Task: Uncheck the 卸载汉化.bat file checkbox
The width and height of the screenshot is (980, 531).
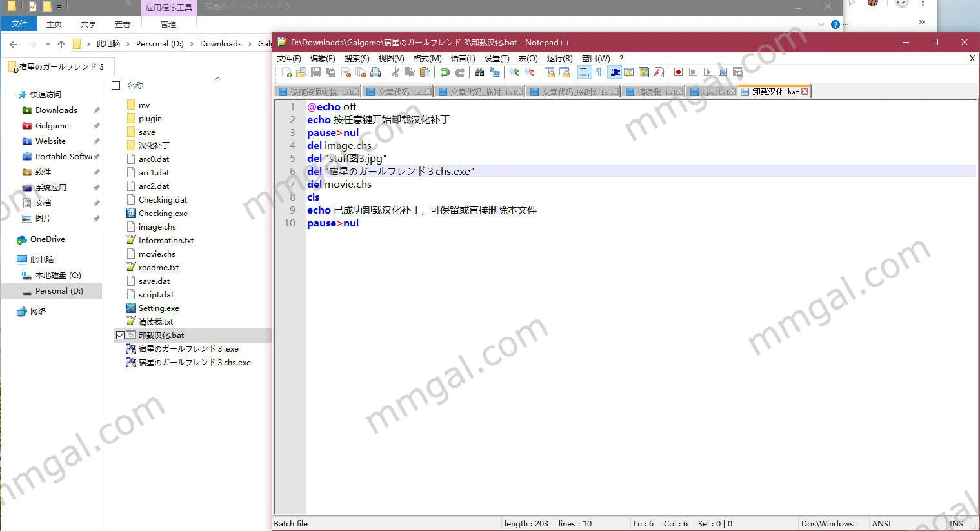Action: click(x=120, y=336)
